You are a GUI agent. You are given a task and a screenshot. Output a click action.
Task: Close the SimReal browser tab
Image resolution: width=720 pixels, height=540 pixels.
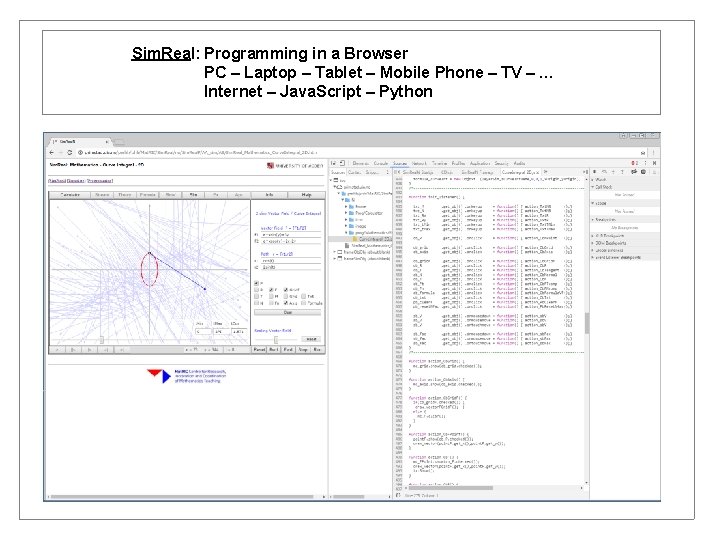pos(107,142)
